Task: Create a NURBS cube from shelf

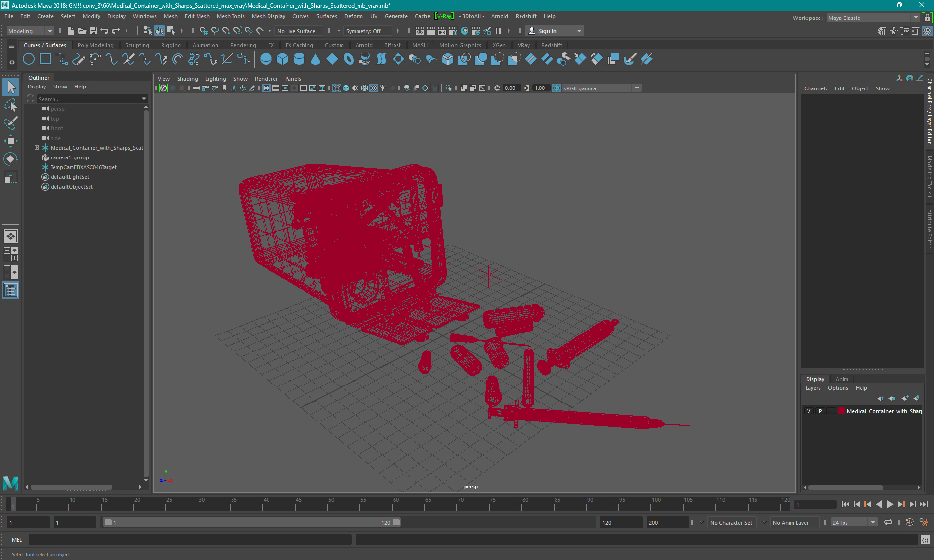Action: [x=283, y=59]
